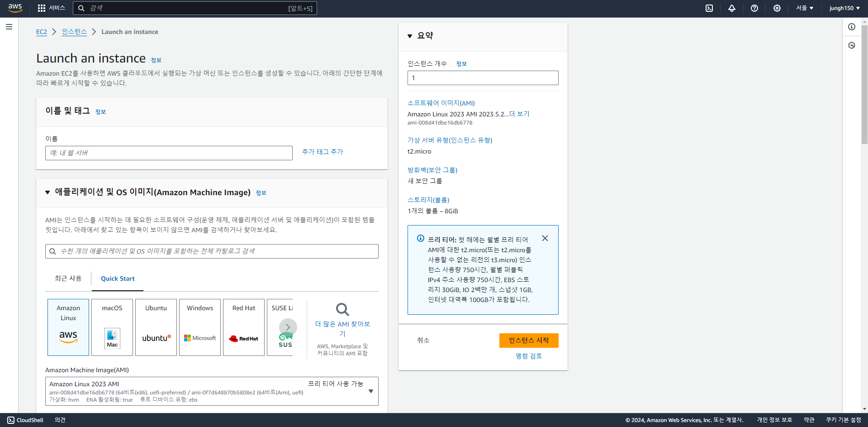
Task: Click the AWS logo home icon
Action: point(15,8)
